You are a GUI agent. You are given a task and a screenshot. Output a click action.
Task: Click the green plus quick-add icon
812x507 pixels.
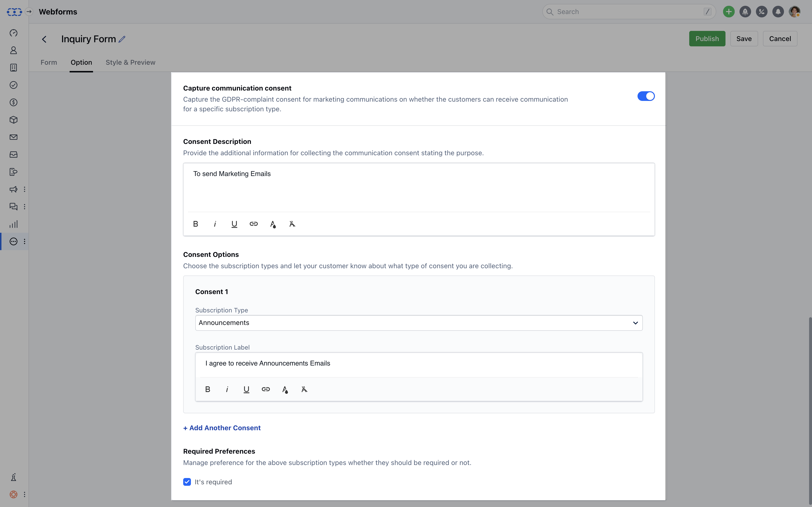(728, 12)
